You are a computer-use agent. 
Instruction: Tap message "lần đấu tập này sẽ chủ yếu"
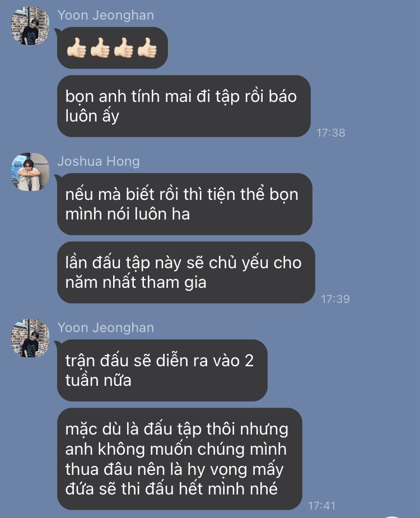186,273
